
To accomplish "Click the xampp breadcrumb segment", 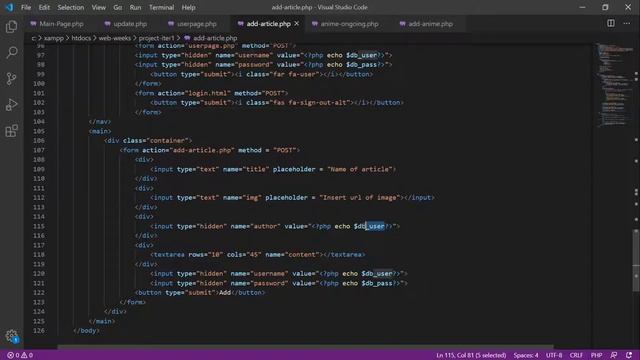I will pos(54,38).
